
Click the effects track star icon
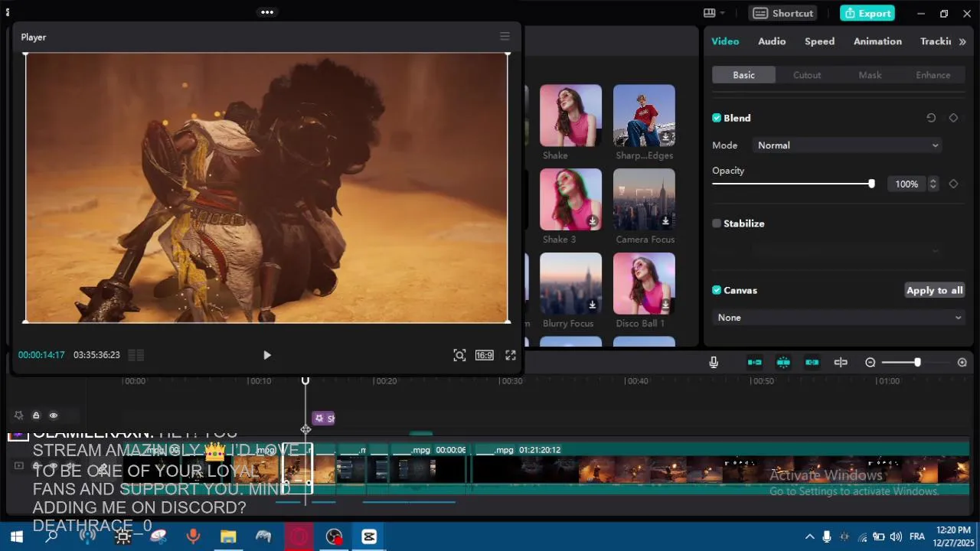tap(18, 416)
